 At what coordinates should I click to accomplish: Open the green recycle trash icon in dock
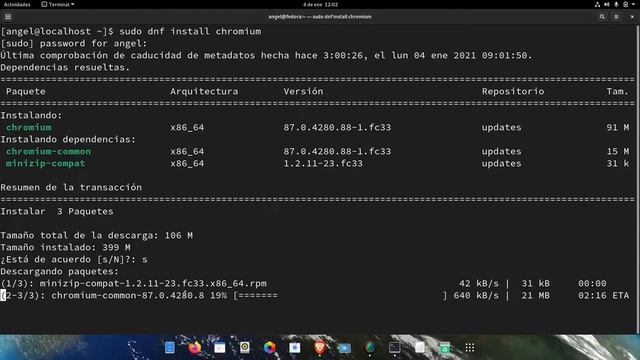click(444, 347)
